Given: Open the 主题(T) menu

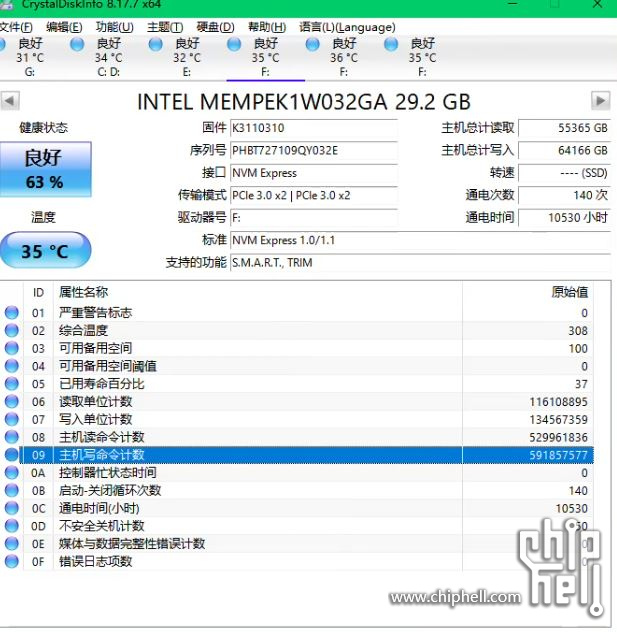Looking at the screenshot, I should click(165, 27).
